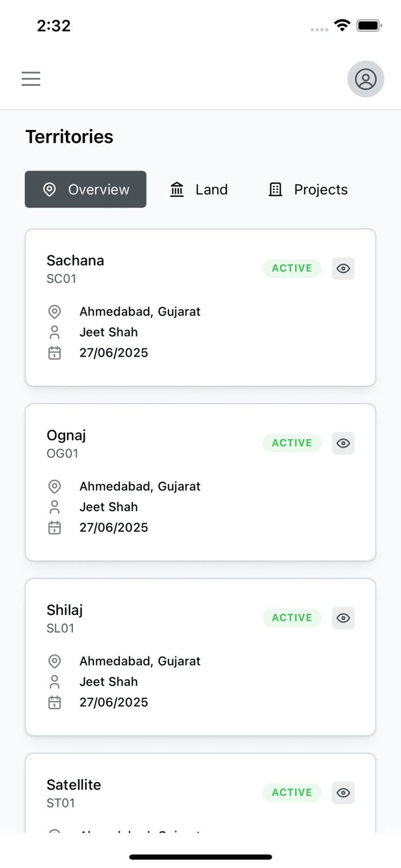
Task: Click the calendar icon on Sachana card
Action: click(54, 353)
